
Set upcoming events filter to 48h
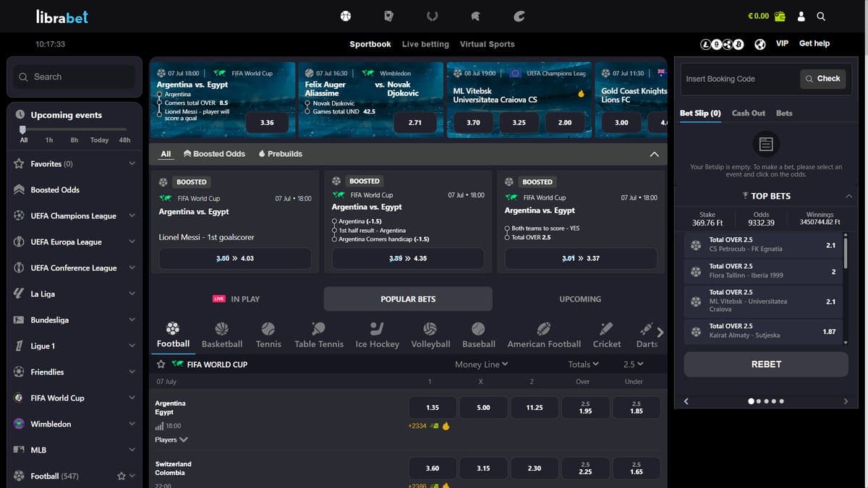[124, 140]
